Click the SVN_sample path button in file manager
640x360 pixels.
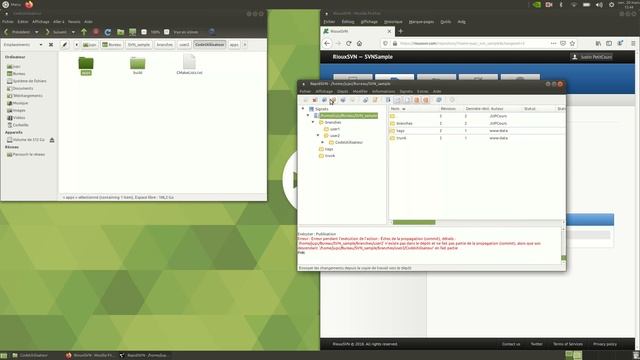[139, 44]
